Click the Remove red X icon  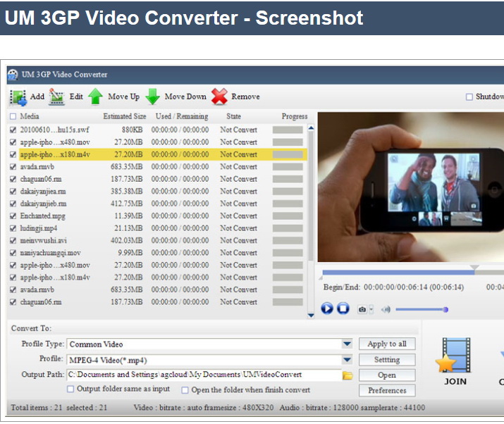(219, 96)
